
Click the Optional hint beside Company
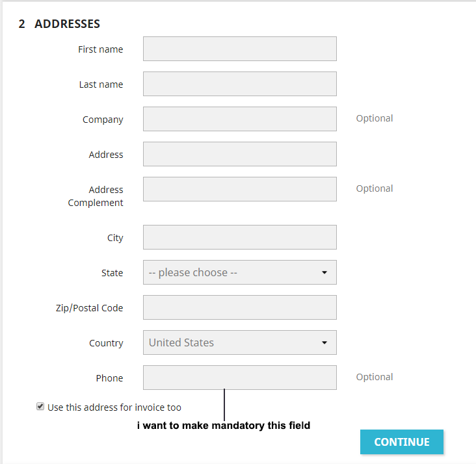(374, 118)
